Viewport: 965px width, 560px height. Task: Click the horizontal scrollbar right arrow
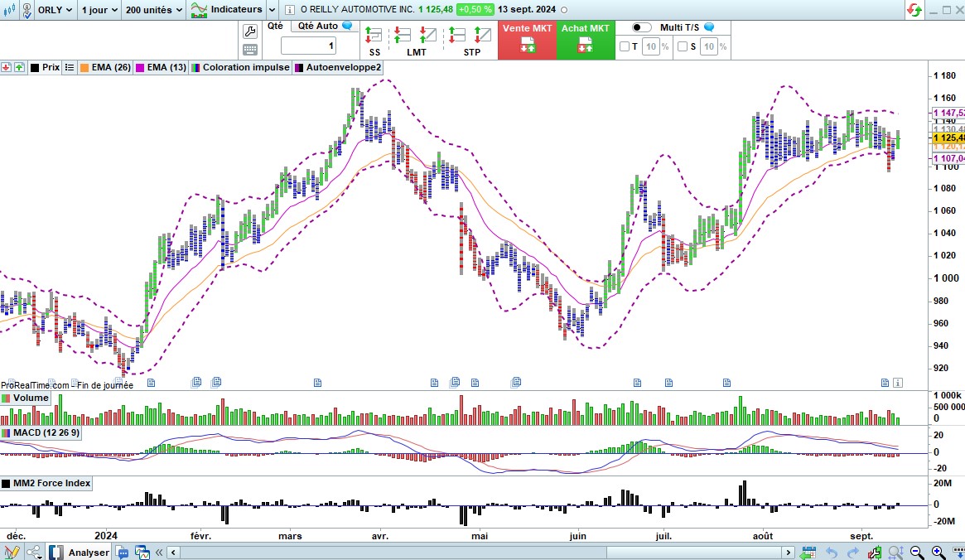tap(788, 553)
